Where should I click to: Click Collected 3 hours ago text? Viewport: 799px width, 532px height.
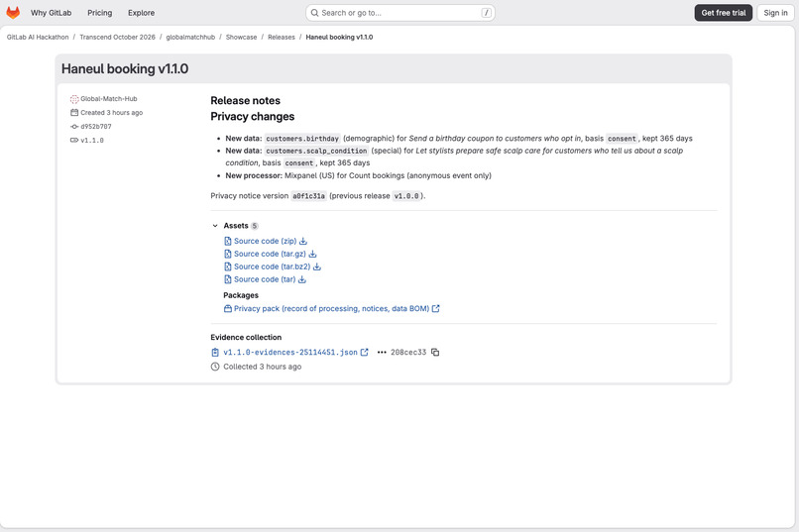pyautogui.click(x=263, y=367)
